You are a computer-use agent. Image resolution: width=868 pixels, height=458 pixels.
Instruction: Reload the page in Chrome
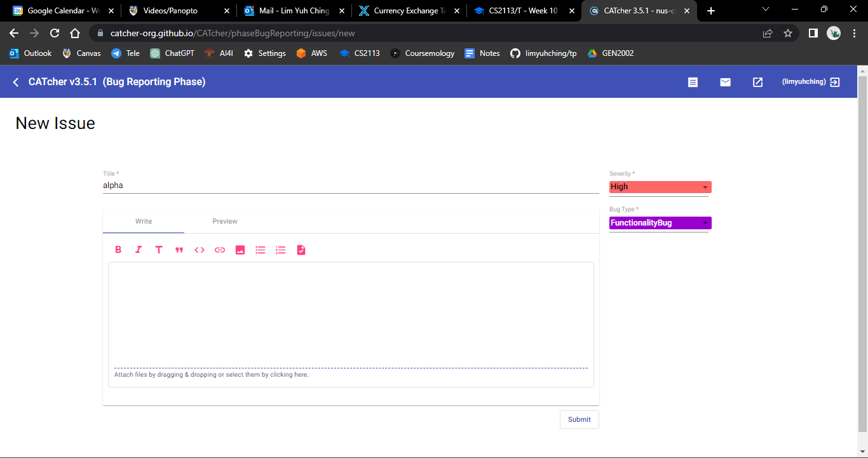[x=55, y=33]
